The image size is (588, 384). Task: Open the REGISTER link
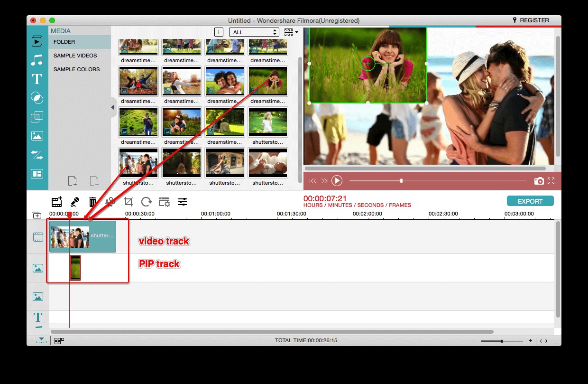click(x=534, y=20)
